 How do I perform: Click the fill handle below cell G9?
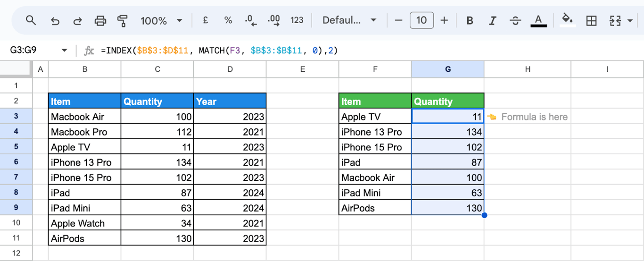484,215
